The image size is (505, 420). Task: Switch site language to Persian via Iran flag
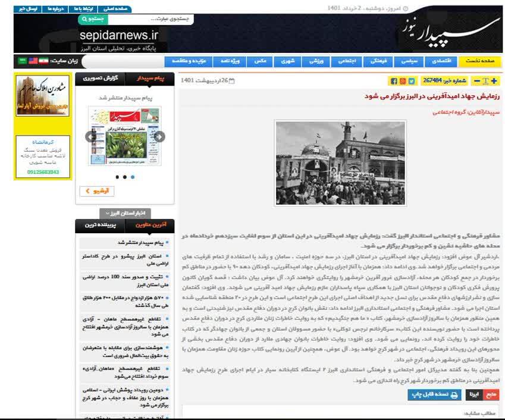point(43,61)
